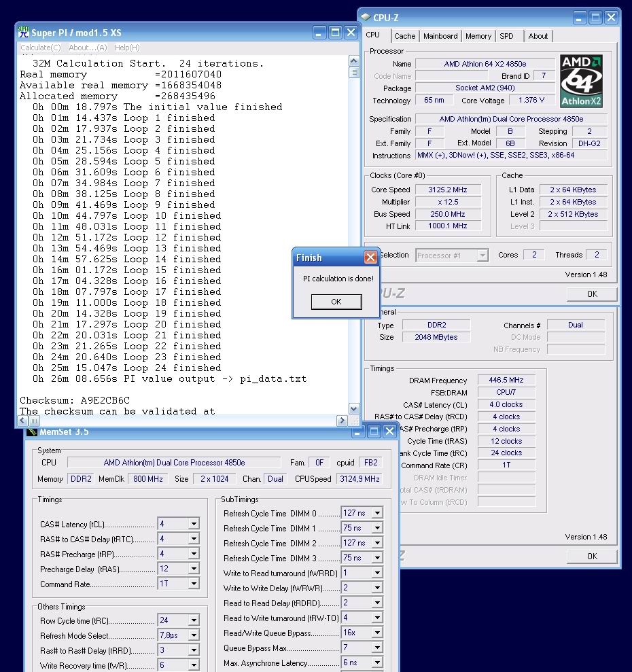
Task: Select the CPU tab in CPU-Z
Action: click(373, 35)
